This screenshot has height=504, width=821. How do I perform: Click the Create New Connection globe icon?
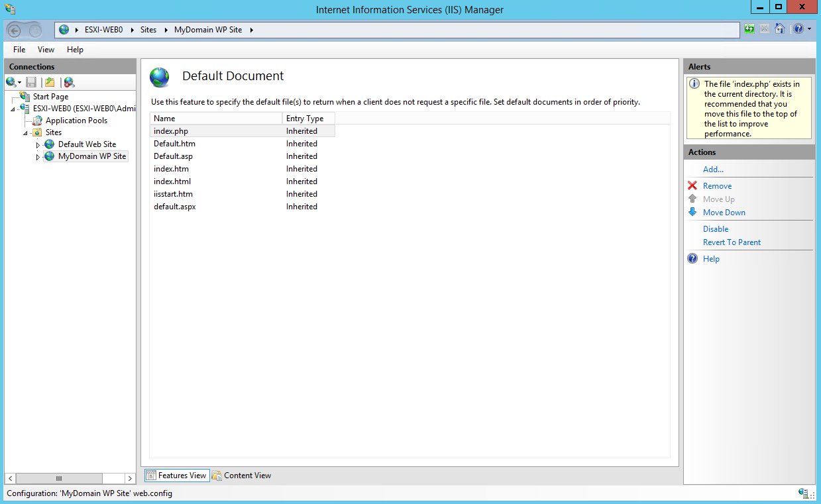pyautogui.click(x=11, y=82)
